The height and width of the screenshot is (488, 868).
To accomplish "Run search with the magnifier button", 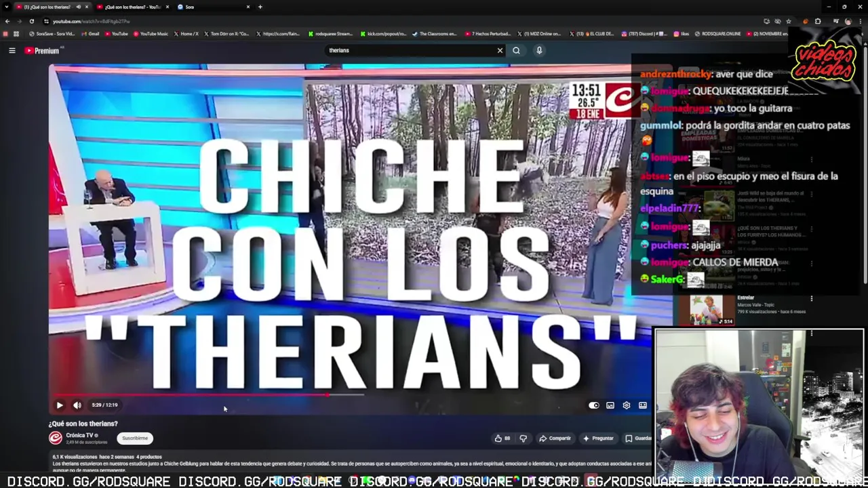I will [x=516, y=51].
